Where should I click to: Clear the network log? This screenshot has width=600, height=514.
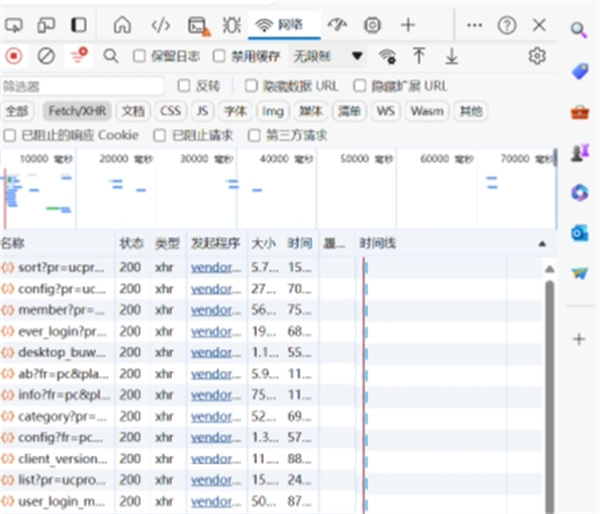(46, 57)
